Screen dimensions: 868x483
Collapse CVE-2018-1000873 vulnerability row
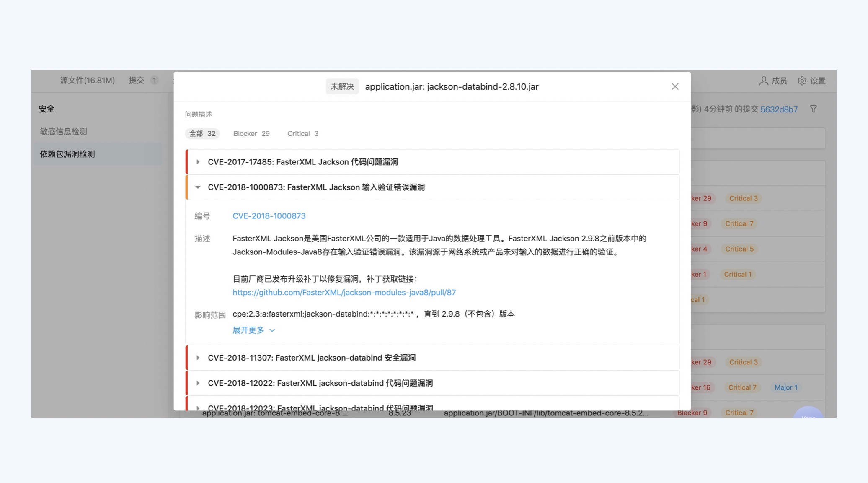click(432, 187)
